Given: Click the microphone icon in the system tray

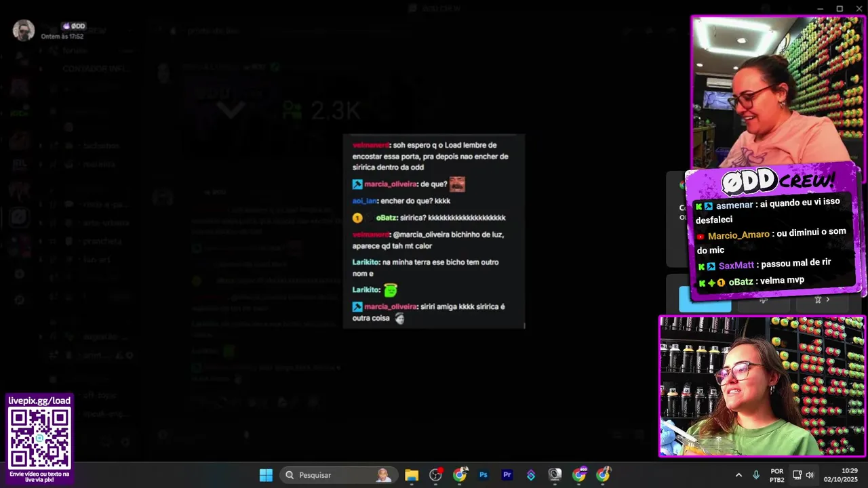Looking at the screenshot, I should (x=756, y=475).
